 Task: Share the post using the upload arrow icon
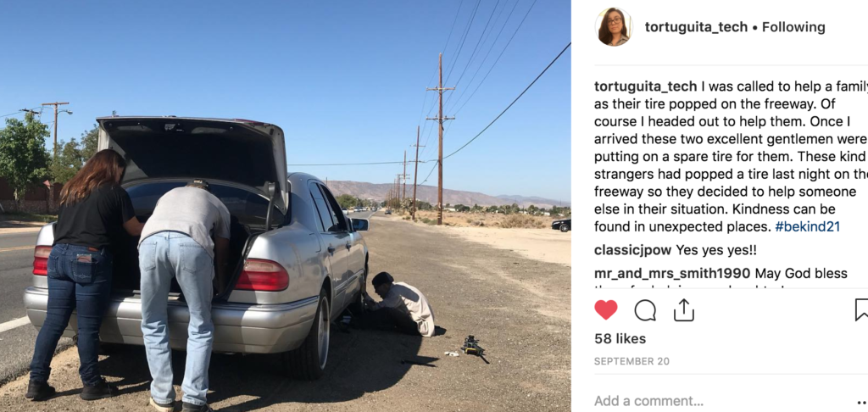click(684, 310)
